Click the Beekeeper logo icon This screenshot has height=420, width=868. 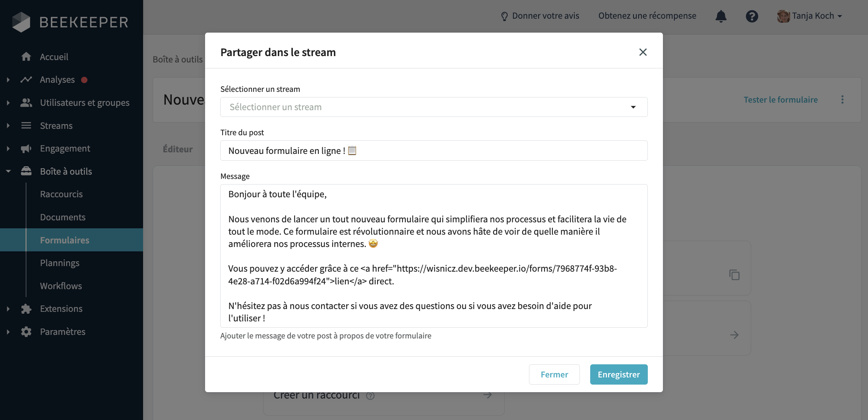point(22,22)
